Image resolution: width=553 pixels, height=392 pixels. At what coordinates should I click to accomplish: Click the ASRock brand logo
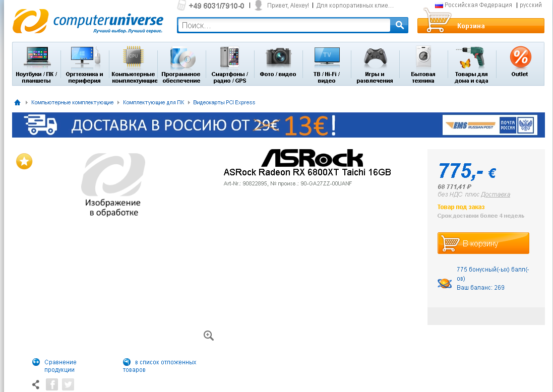click(x=312, y=158)
